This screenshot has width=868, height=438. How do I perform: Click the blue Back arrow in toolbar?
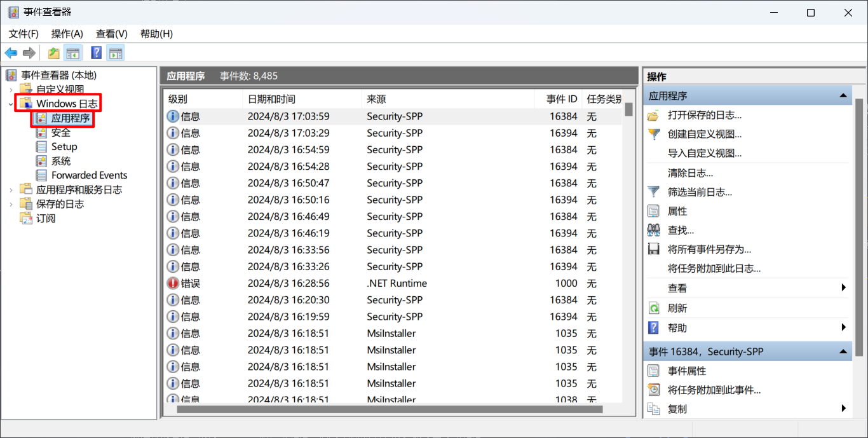point(11,53)
